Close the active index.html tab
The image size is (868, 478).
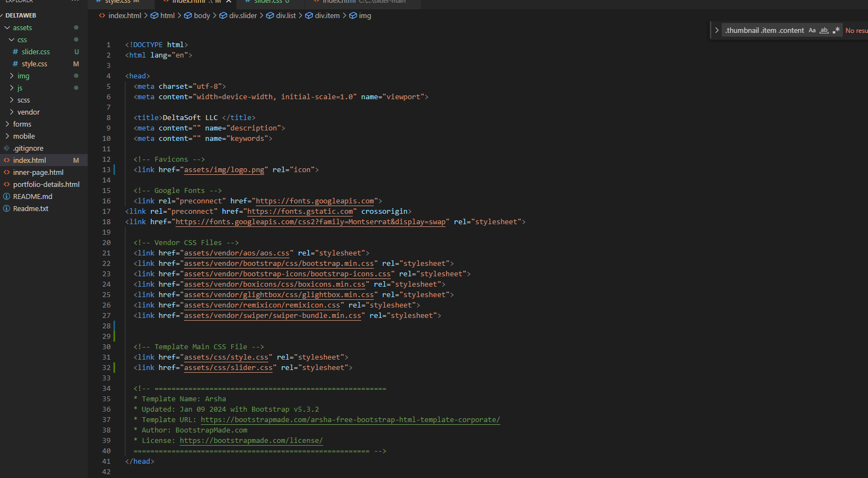[229, 2]
